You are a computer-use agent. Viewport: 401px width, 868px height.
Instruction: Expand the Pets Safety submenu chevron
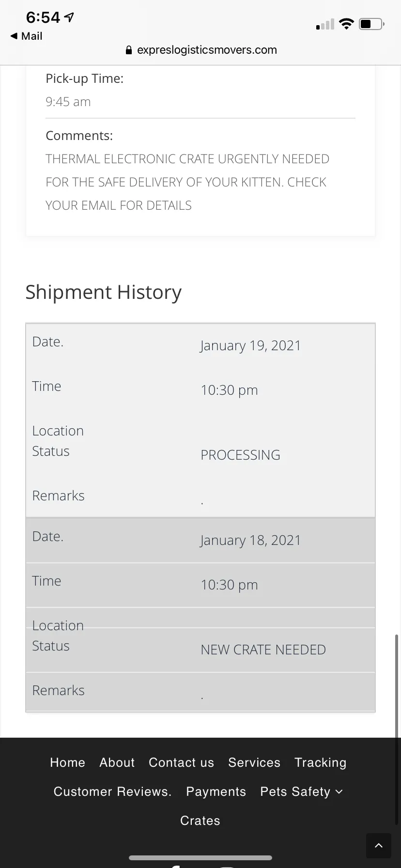pos(339,791)
